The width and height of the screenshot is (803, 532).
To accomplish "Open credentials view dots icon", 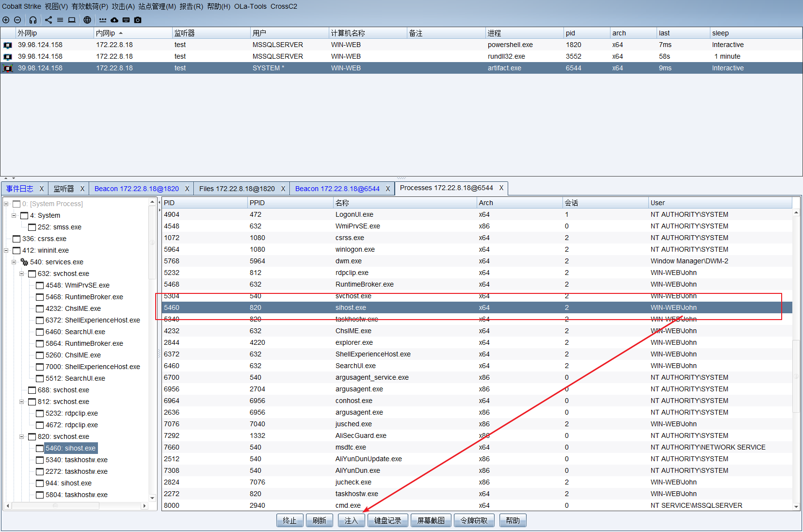I will pyautogui.click(x=103, y=20).
